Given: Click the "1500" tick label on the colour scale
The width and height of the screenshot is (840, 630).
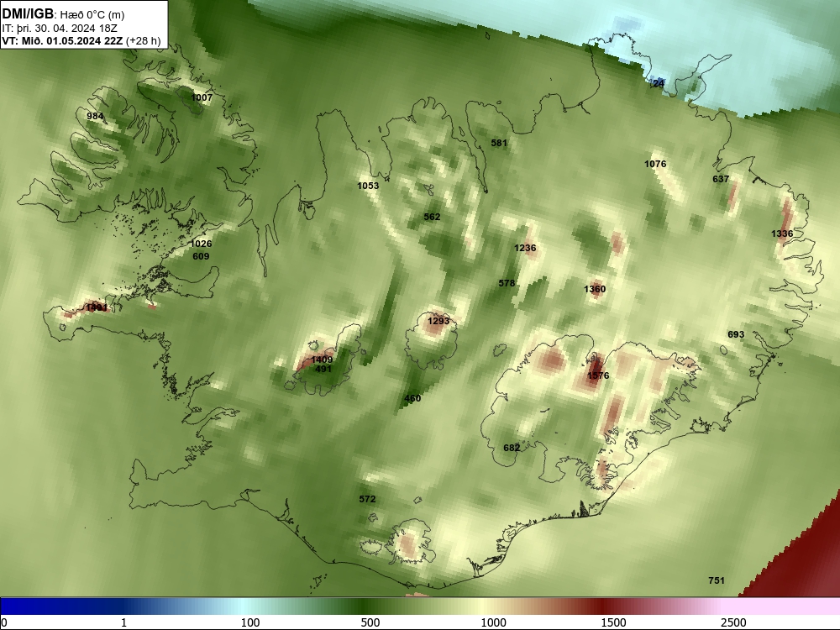Looking at the screenshot, I should tap(613, 622).
